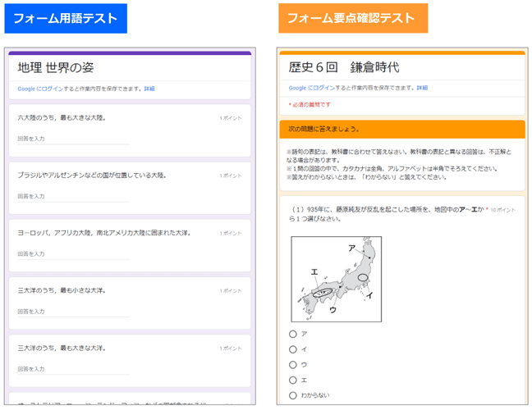Screen dimensions: 532x410
Task: Select radio option ウ
Action: tap(293, 365)
